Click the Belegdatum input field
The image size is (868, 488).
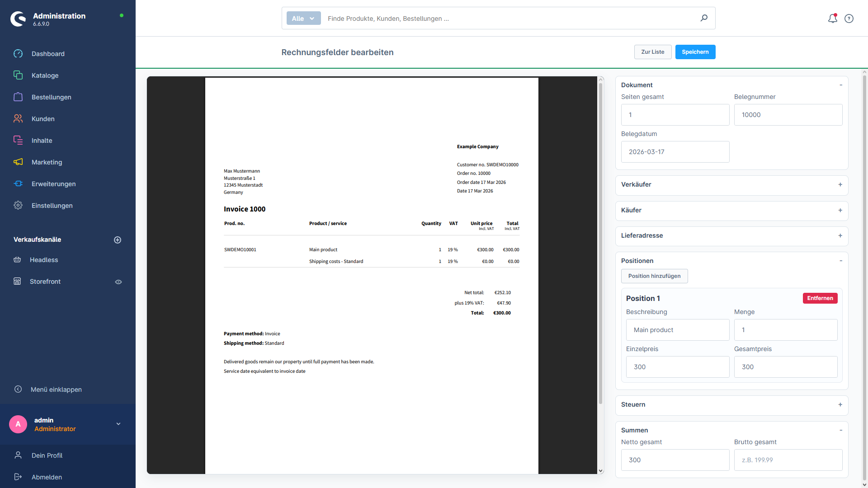675,152
